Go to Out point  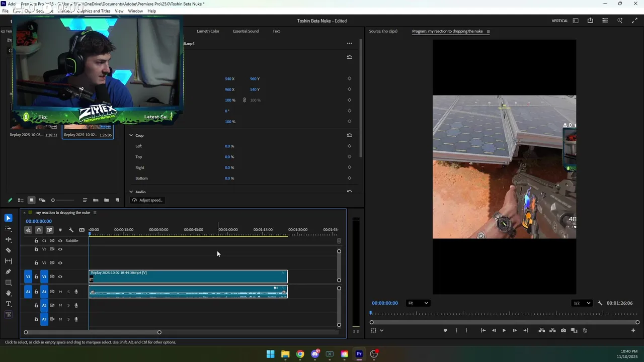[526, 330]
